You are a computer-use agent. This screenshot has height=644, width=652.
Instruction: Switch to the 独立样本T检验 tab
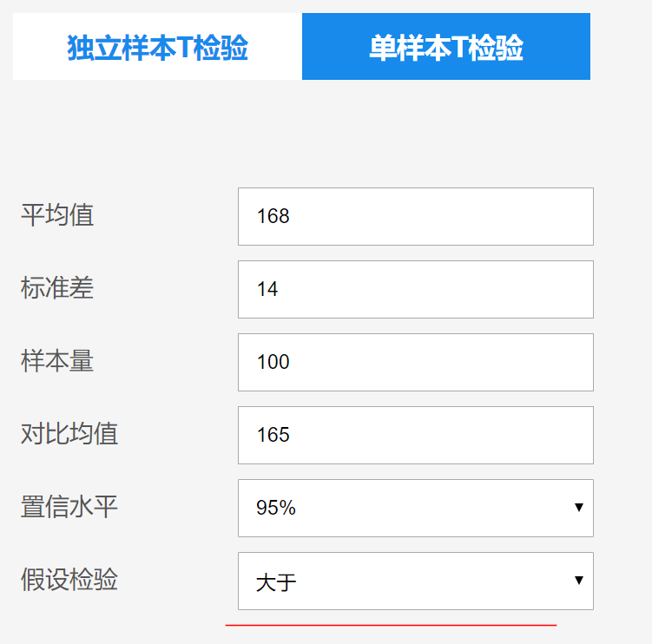157,47
